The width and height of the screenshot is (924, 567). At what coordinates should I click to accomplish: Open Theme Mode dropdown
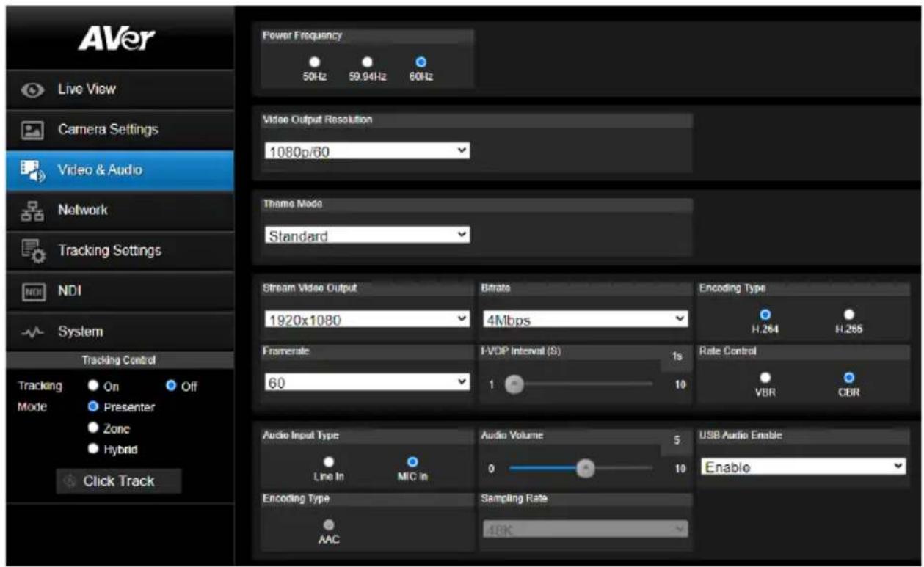click(366, 235)
